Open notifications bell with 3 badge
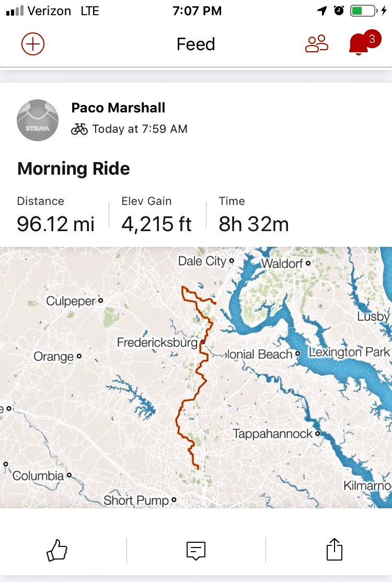Viewport: 392px width, 582px height. (x=360, y=43)
